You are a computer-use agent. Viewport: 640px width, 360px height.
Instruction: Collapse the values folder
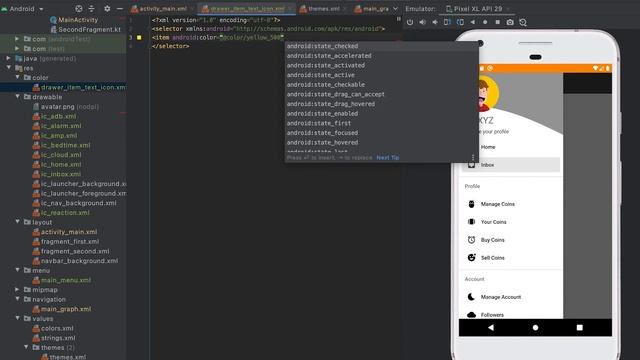click(x=17, y=318)
